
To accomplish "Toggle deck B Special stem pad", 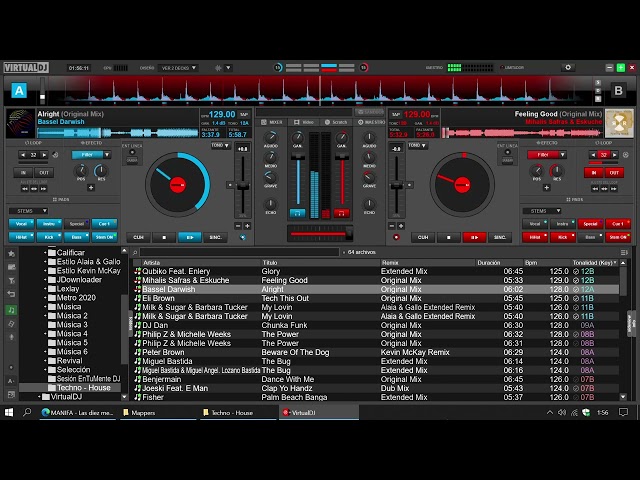I will coord(590,224).
